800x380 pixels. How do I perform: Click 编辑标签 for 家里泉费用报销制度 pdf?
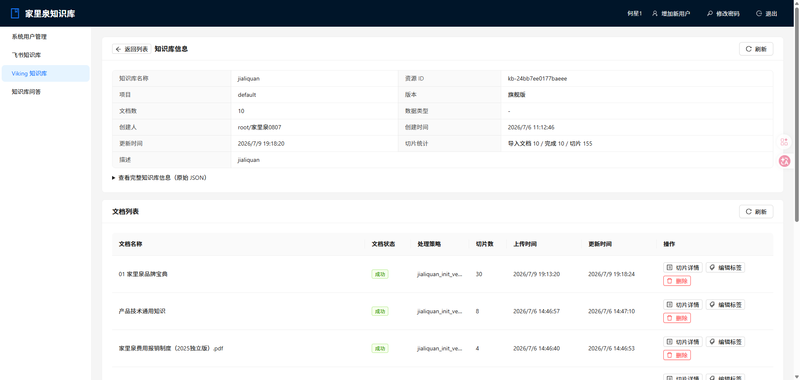(x=725, y=342)
